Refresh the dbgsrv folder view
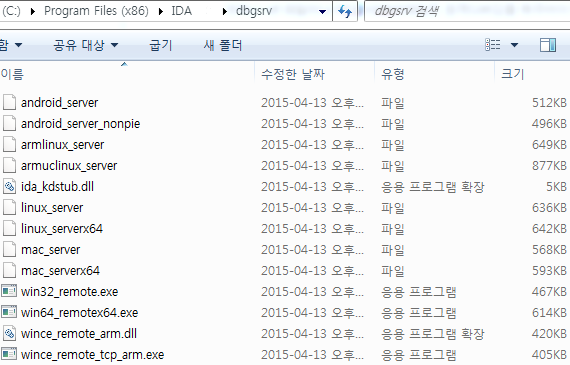 point(345,11)
